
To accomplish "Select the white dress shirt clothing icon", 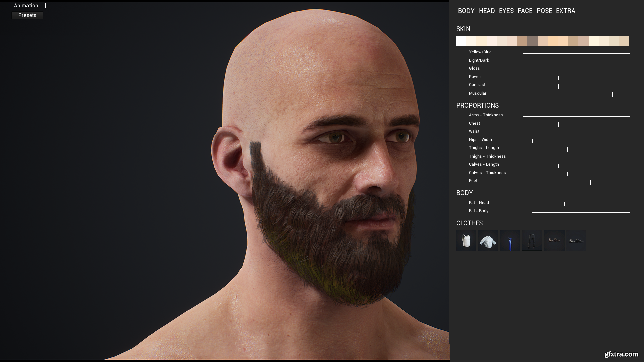I will (488, 240).
